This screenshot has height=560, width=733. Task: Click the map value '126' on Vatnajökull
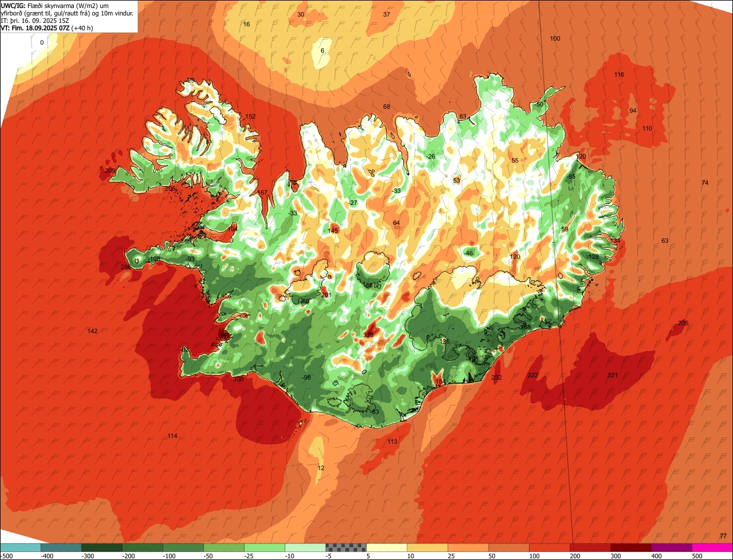(x=444, y=341)
